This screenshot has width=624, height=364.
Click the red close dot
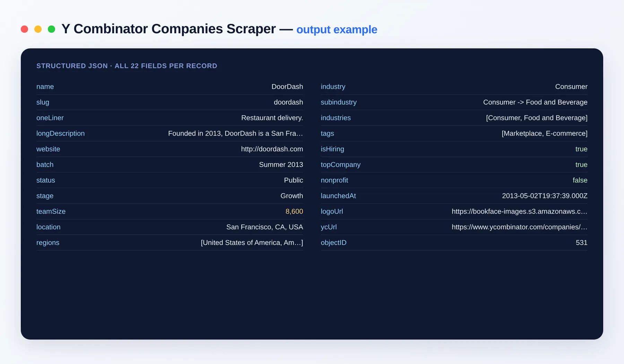(x=24, y=29)
